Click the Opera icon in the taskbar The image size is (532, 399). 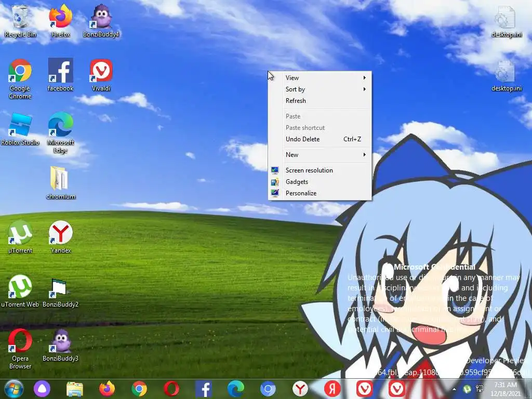171,389
